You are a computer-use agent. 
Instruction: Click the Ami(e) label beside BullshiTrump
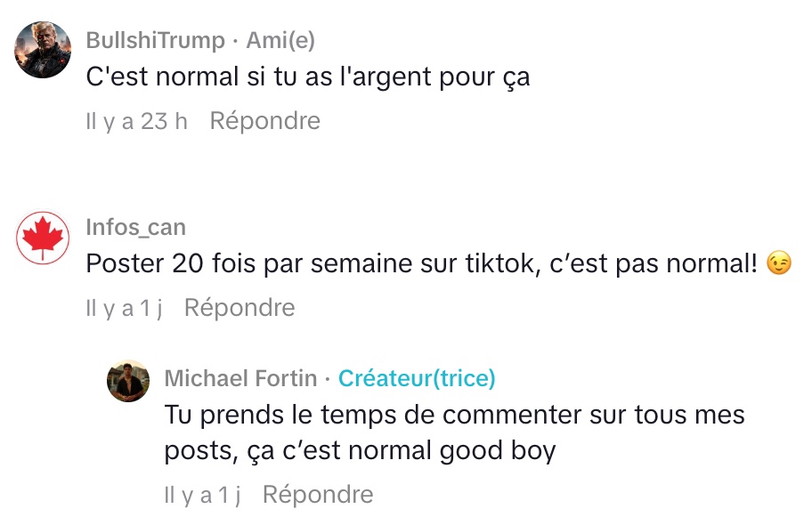pos(280,41)
